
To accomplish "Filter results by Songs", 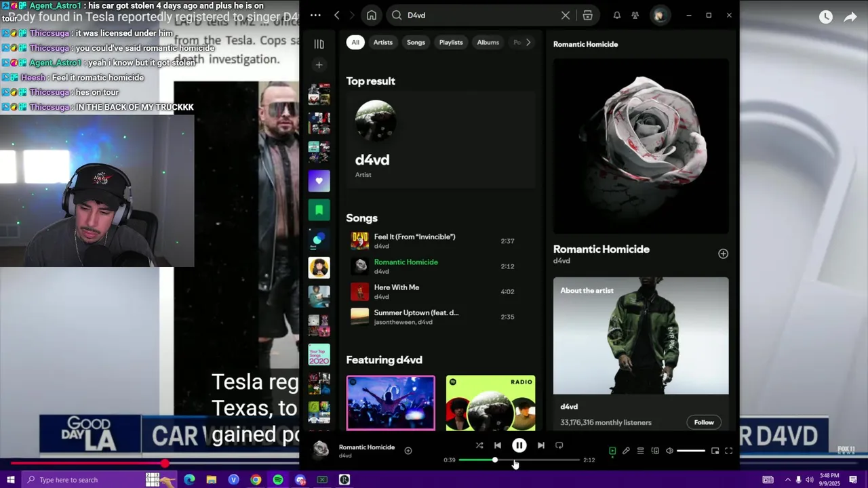I will coord(416,42).
